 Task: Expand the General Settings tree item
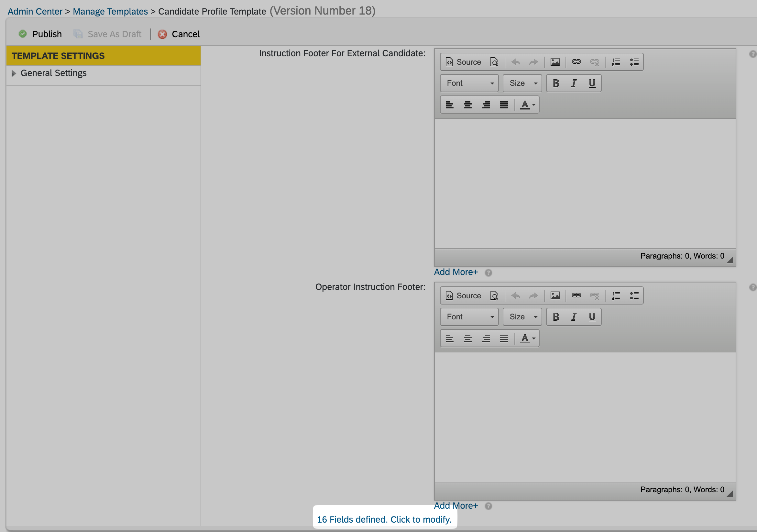(x=14, y=73)
